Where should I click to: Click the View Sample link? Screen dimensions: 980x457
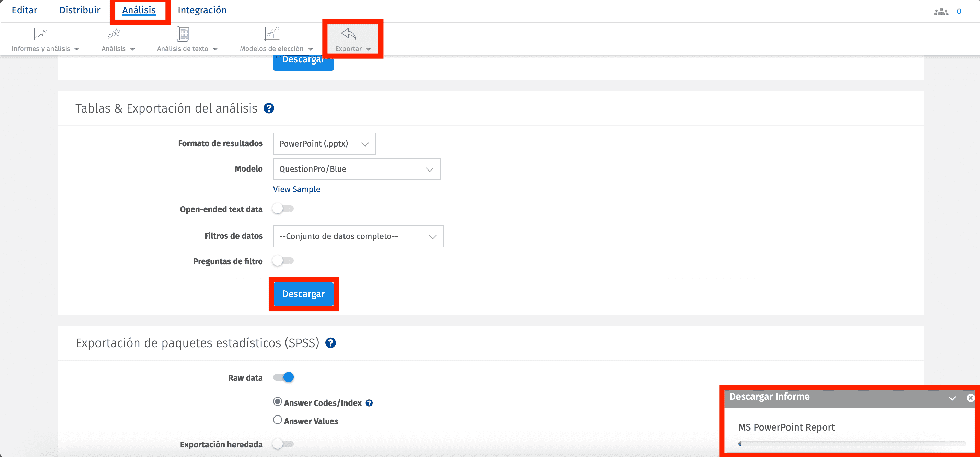pyautogui.click(x=296, y=189)
